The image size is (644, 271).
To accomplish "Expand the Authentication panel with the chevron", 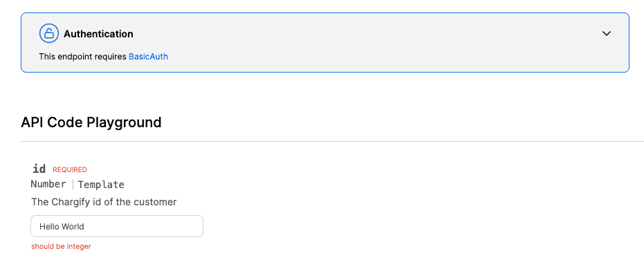I will point(606,34).
